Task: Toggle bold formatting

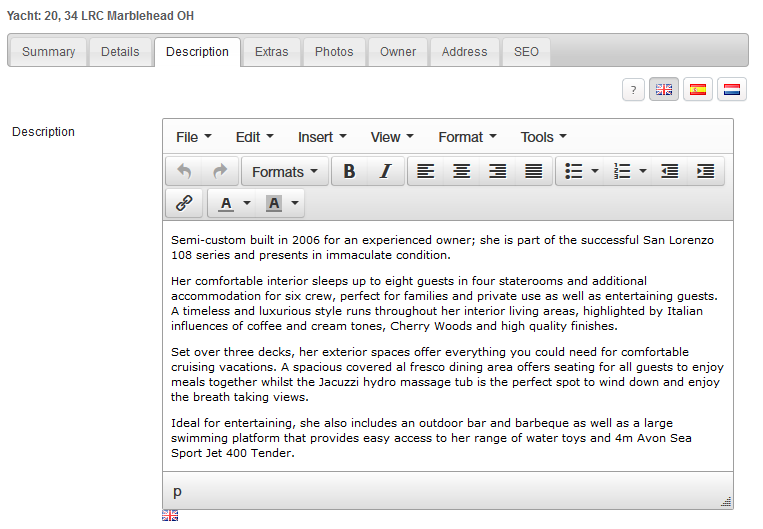Action: (349, 171)
